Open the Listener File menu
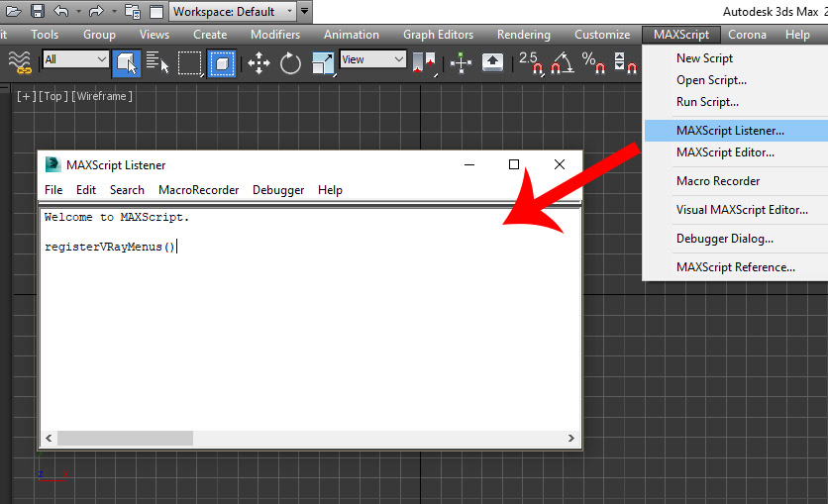Screen dimensions: 828x504 coord(53,190)
